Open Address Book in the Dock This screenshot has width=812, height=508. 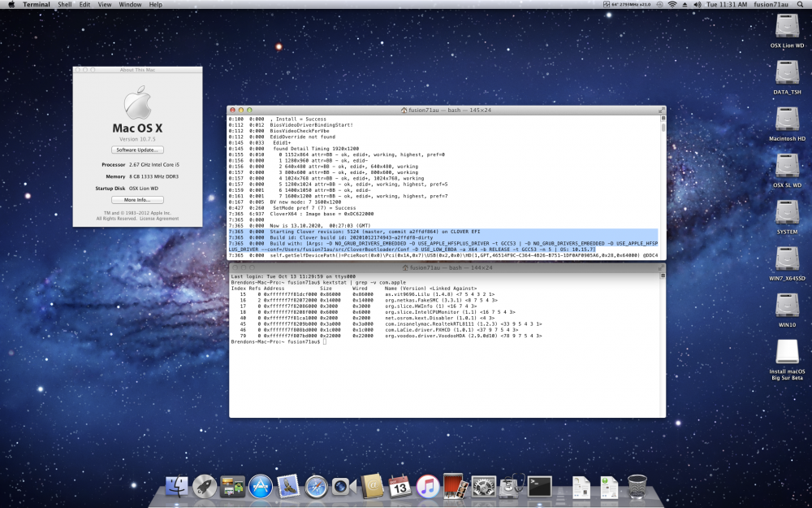click(x=373, y=486)
